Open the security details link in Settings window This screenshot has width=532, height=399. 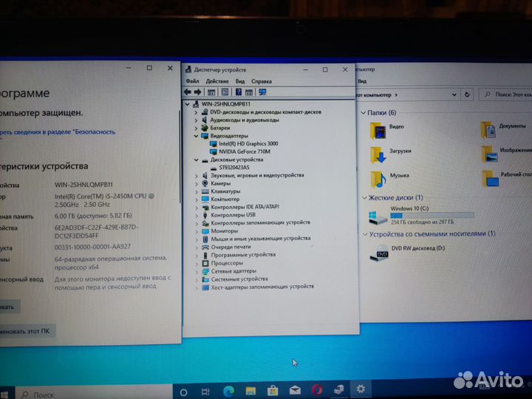pyautogui.click(x=58, y=132)
